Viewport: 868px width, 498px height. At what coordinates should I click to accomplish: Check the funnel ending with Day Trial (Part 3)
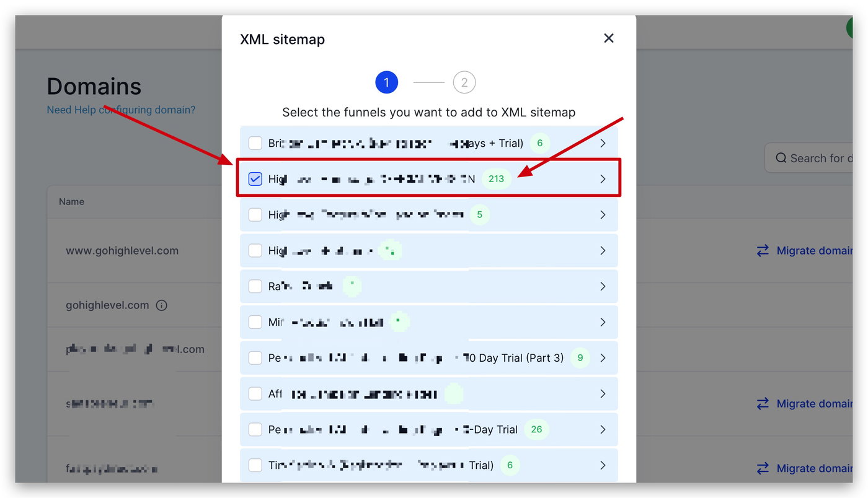pos(255,358)
